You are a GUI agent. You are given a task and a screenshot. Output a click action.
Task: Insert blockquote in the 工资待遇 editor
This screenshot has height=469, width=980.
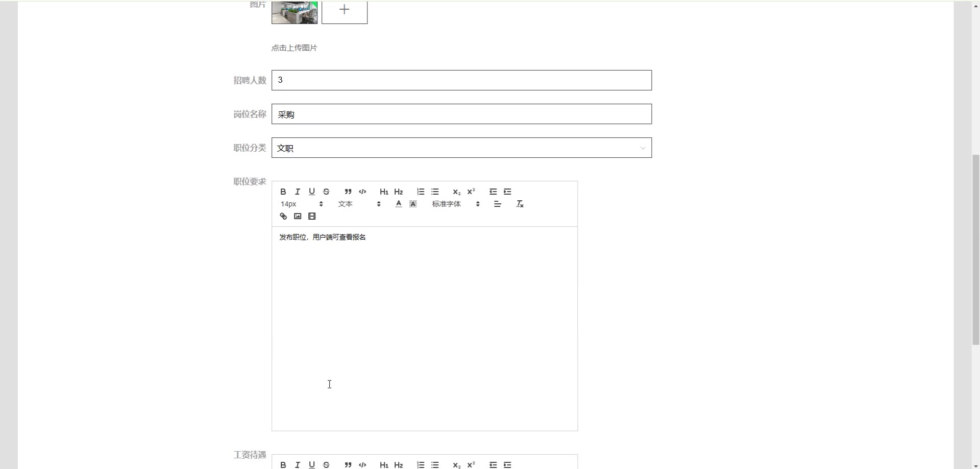(x=348, y=464)
